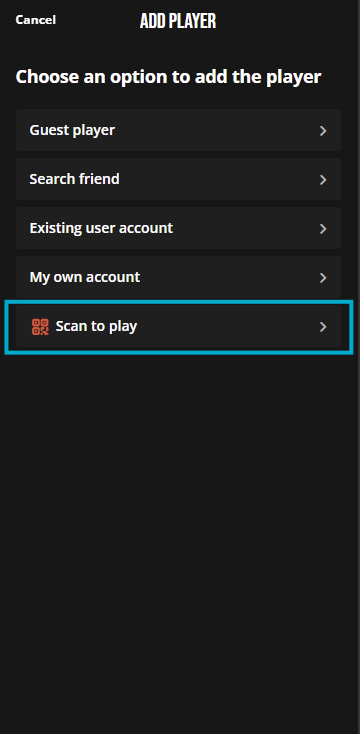
Task: Pick My own account option
Action: pyautogui.click(x=178, y=277)
